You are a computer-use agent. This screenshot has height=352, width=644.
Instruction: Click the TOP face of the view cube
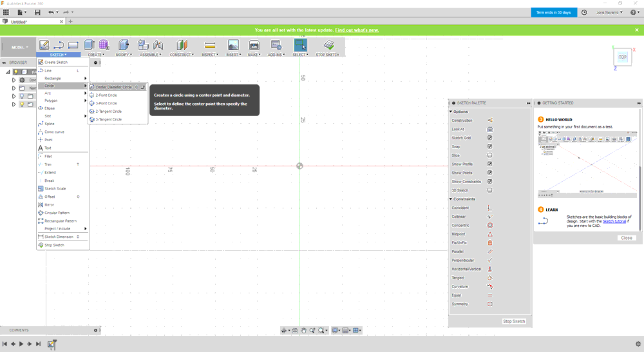pos(623,57)
